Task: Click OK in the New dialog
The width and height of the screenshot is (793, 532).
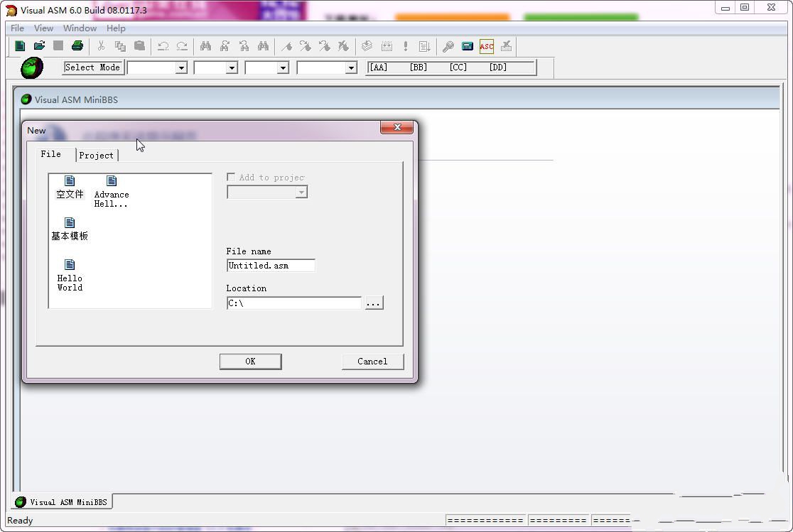Action: [x=250, y=362]
